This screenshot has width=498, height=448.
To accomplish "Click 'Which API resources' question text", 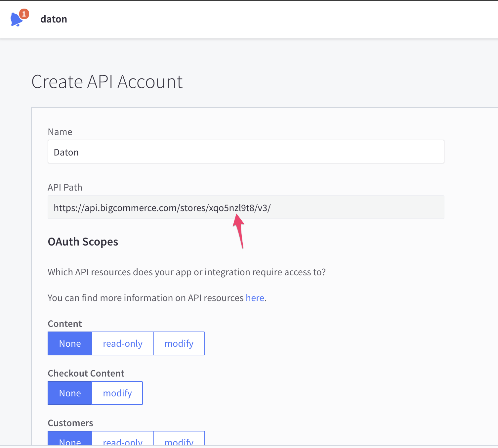I will pos(187,272).
